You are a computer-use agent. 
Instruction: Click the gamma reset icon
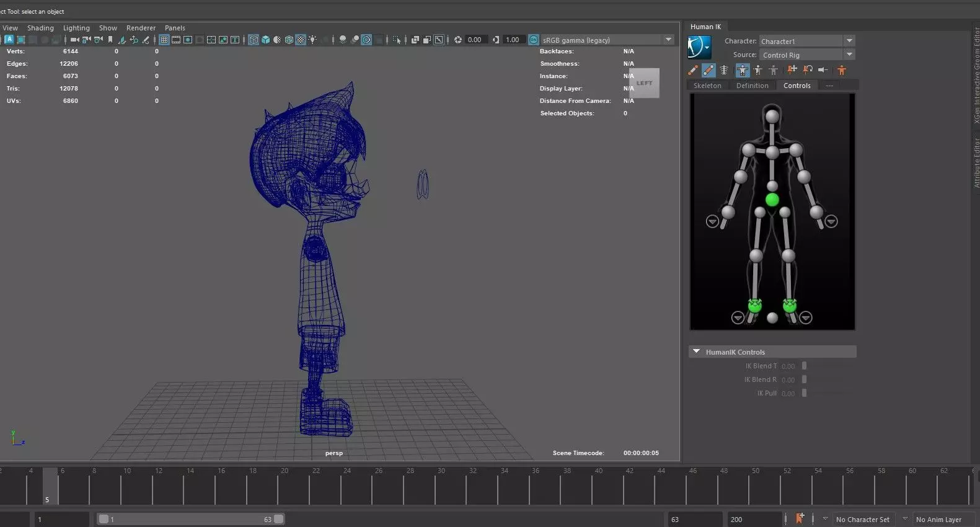point(495,40)
